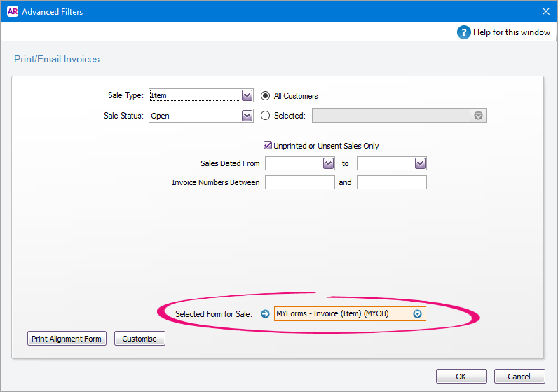Image resolution: width=558 pixels, height=392 pixels.
Task: Click the first Invoice Numbers Between field
Action: tap(299, 182)
